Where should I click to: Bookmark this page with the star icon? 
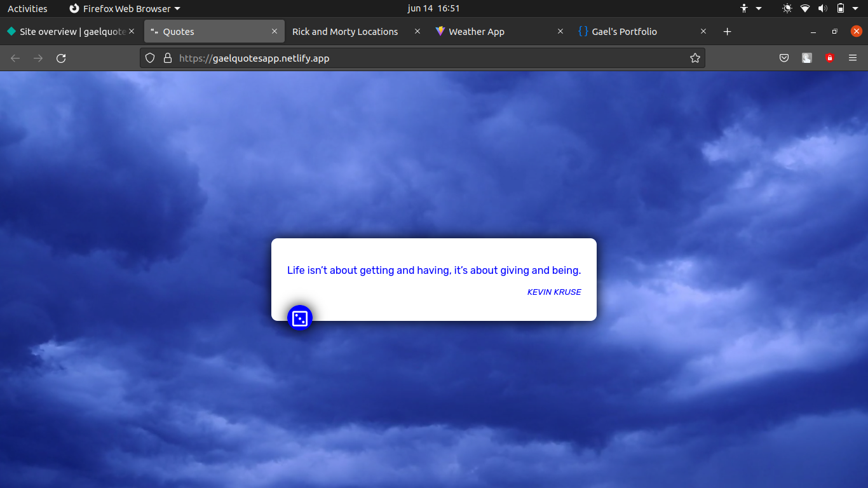pyautogui.click(x=695, y=58)
